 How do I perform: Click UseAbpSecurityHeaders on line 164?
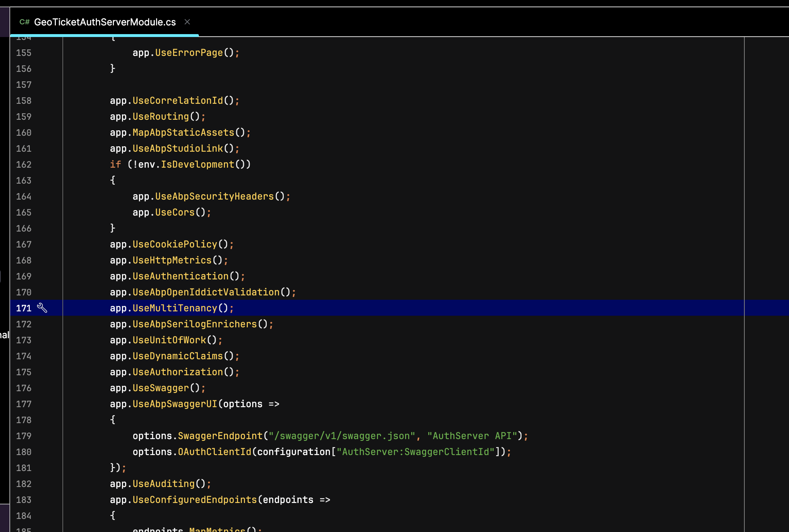[x=214, y=196]
